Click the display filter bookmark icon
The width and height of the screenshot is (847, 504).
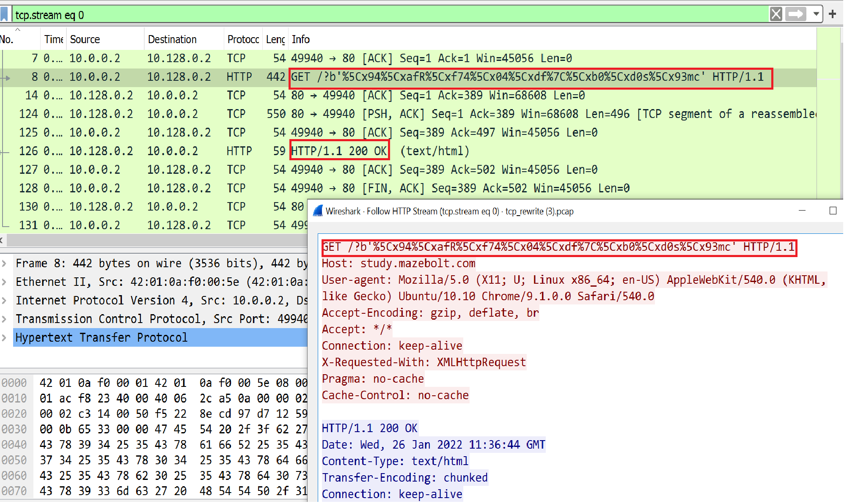click(4, 14)
